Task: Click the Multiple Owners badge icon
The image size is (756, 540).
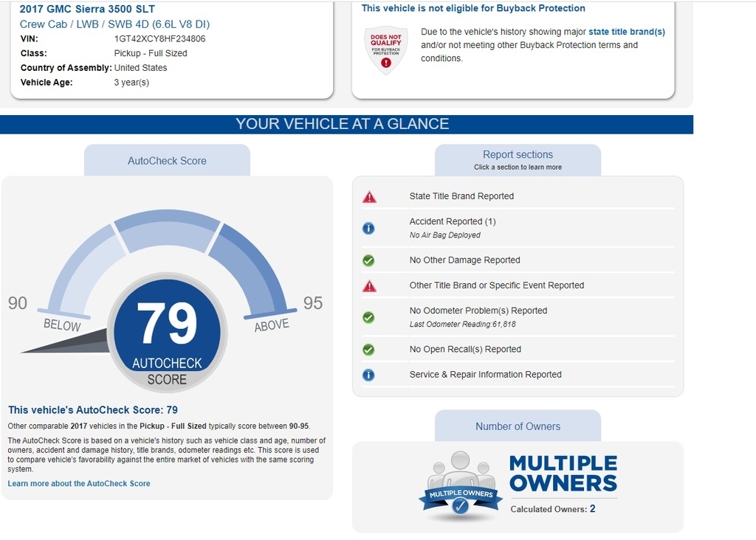Action: click(x=461, y=487)
